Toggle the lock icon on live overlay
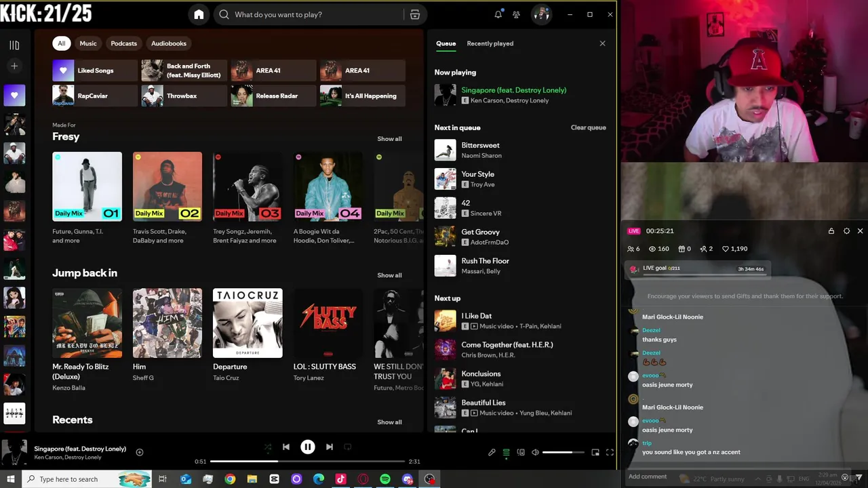The width and height of the screenshot is (868, 488). click(x=831, y=231)
